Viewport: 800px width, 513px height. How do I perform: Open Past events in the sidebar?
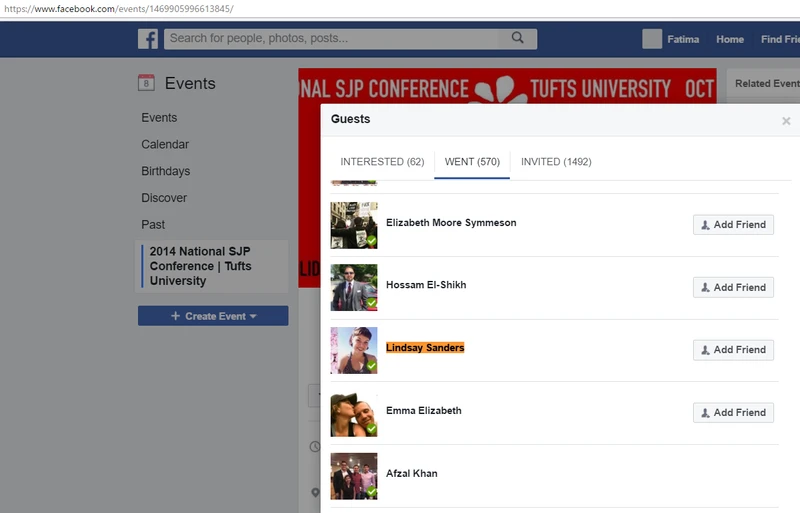coord(153,225)
